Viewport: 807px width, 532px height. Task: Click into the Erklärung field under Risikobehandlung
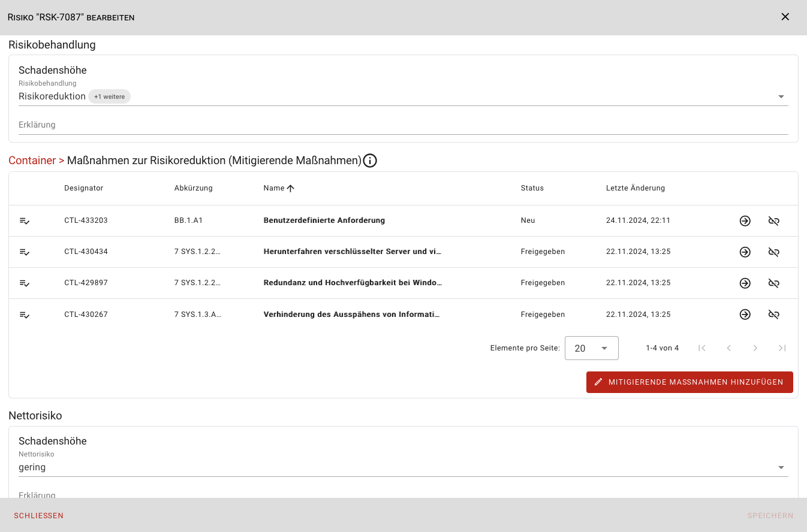coord(403,125)
